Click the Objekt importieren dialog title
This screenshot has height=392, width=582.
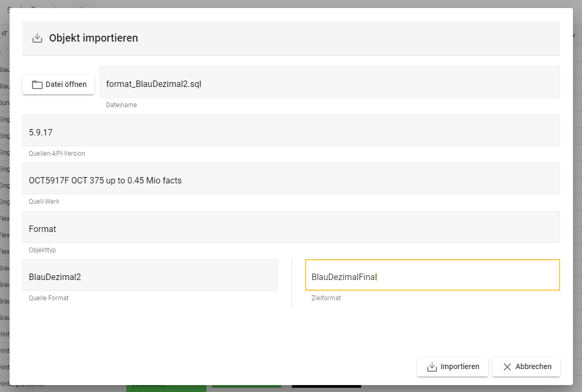tap(93, 38)
